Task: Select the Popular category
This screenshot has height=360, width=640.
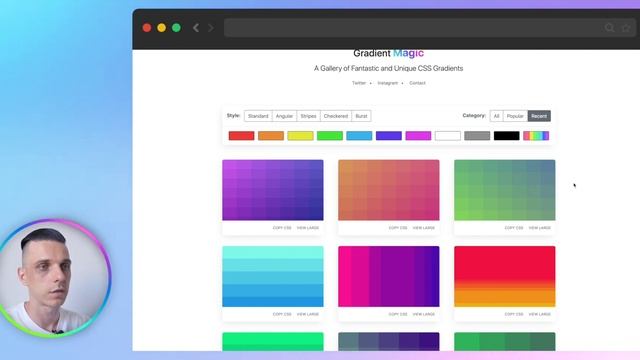Action: point(515,116)
